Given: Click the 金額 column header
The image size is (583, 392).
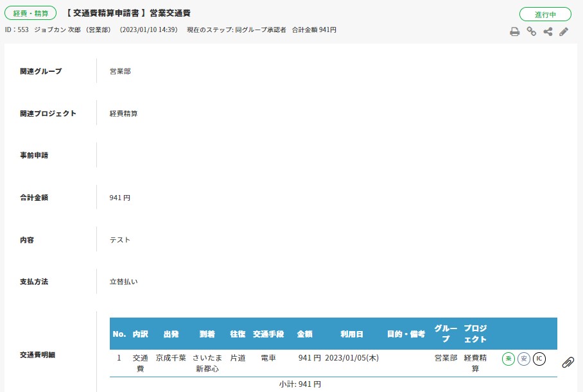Looking at the screenshot, I should click(304, 334).
